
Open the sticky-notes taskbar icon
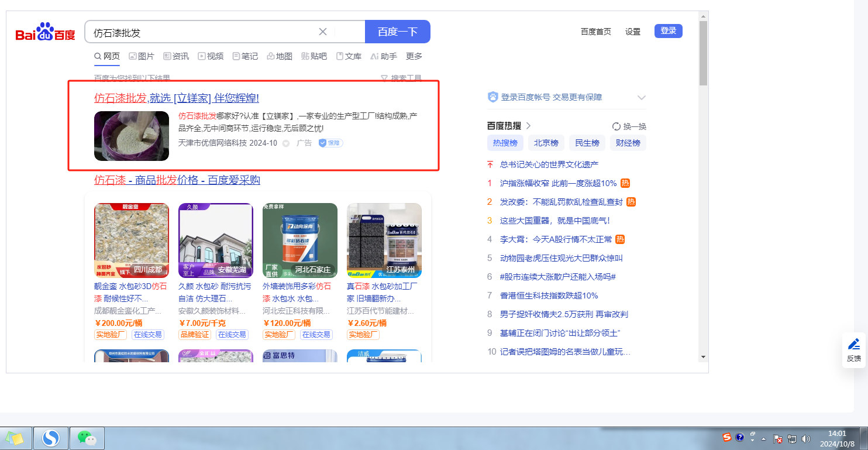tap(15, 438)
